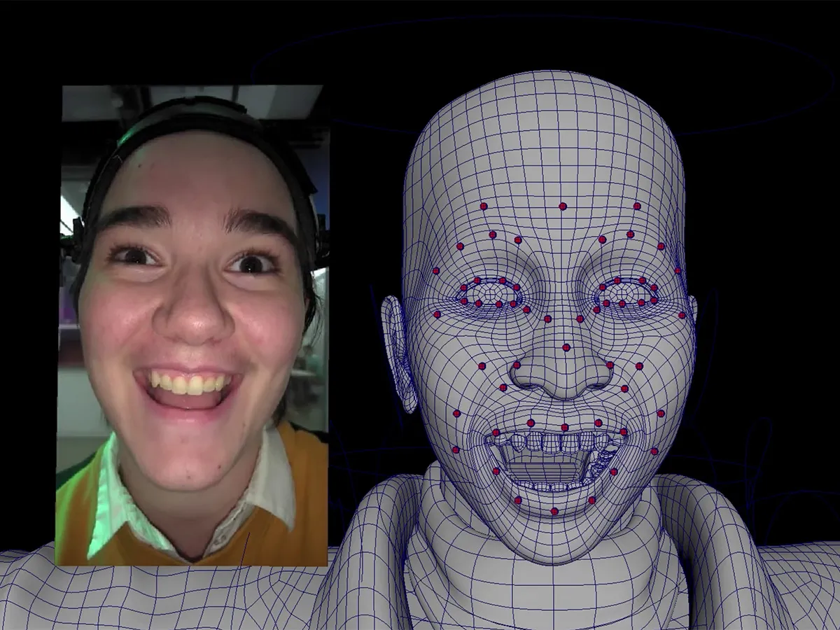Pick the nose bridge center marker
Viewport: 840px width, 630px height.
click(x=566, y=347)
